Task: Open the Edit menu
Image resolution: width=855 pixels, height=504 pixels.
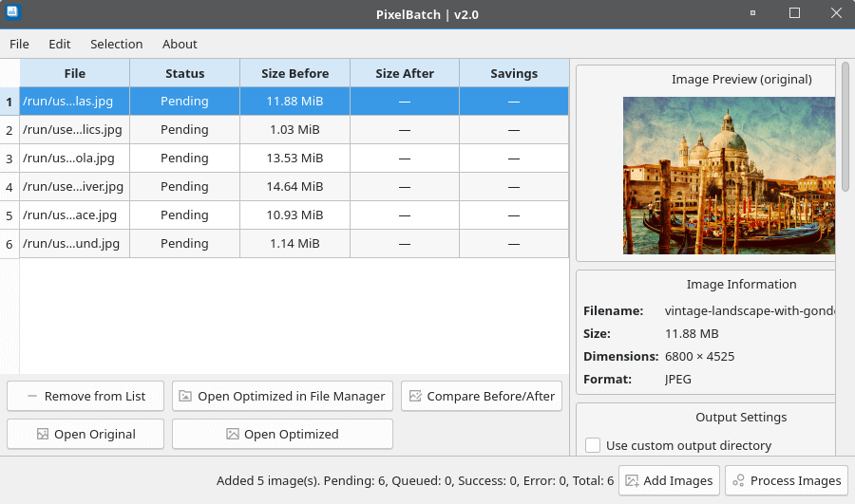Action: point(60,44)
